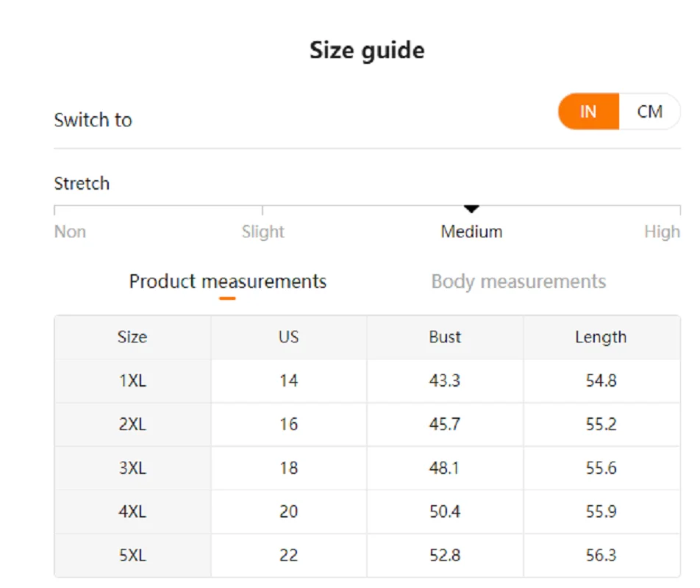Click the Length column header

tap(601, 337)
